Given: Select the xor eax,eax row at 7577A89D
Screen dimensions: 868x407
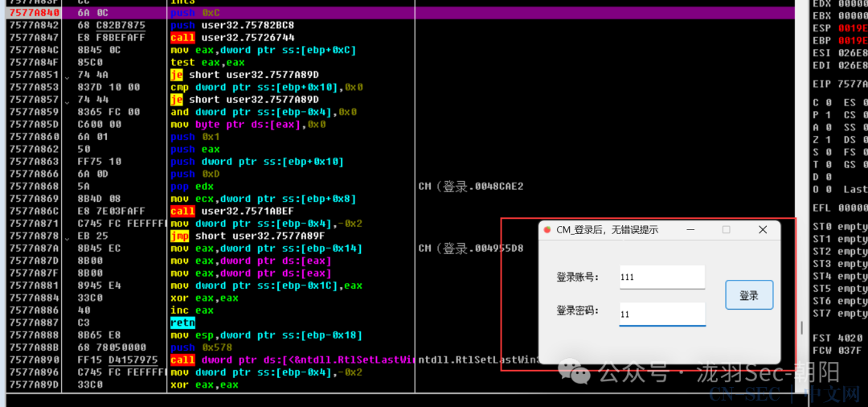Looking at the screenshot, I should [400, 384].
